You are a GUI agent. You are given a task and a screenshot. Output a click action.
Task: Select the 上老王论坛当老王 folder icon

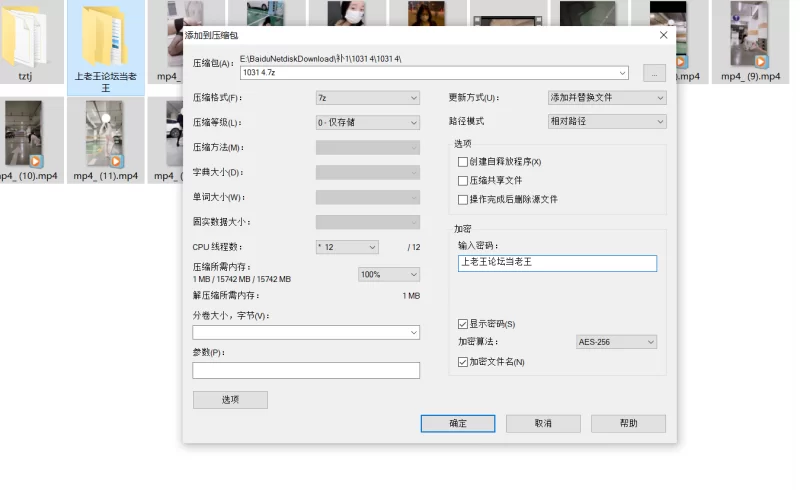[106, 36]
